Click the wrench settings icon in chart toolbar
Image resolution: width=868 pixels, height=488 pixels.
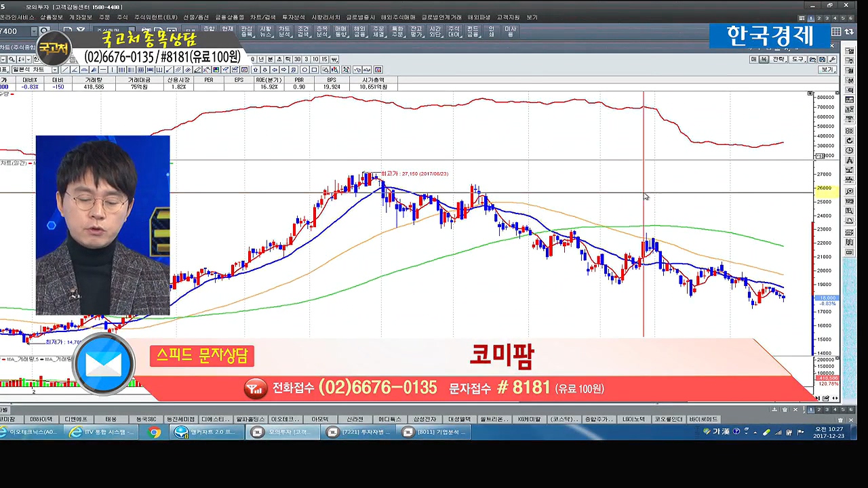point(832,60)
